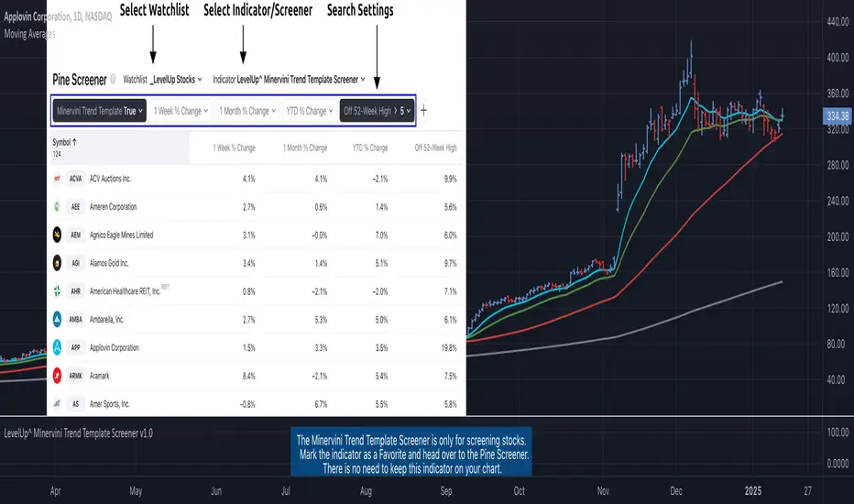Select the APP ticker badge
Screen dimensions: 854x504
point(76,347)
